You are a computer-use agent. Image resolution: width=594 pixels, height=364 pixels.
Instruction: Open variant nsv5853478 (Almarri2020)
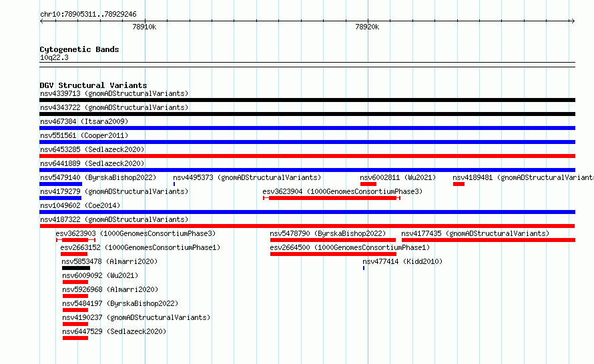(x=109, y=261)
